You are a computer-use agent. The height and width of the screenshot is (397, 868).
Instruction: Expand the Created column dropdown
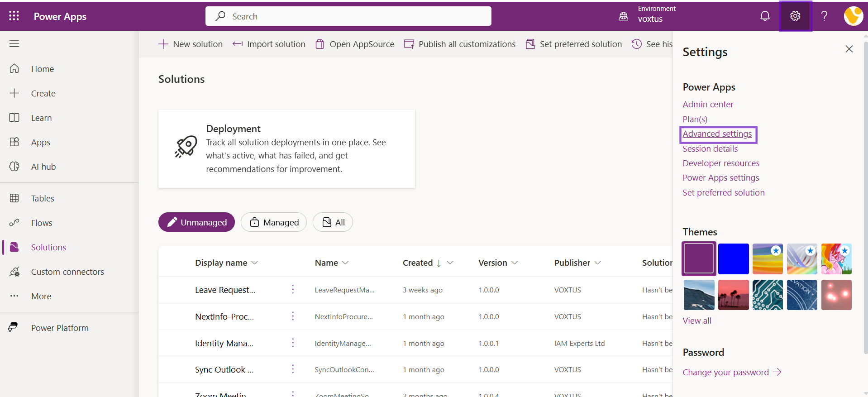[x=450, y=263]
